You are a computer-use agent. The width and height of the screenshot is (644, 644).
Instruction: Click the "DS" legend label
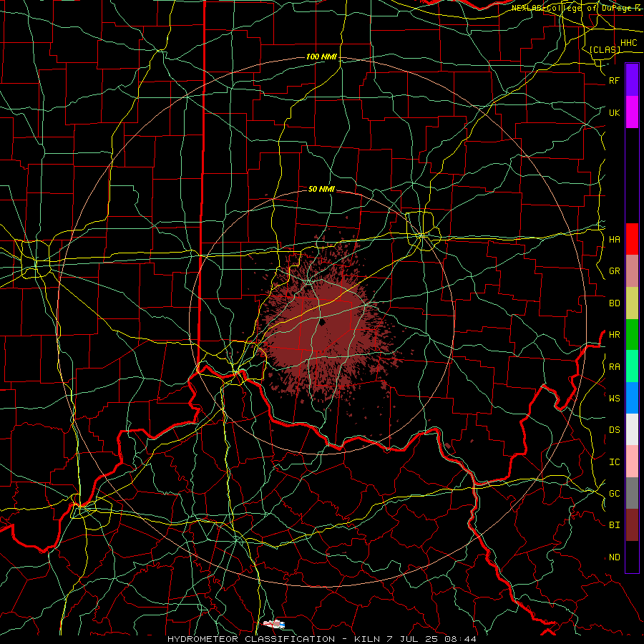tap(615, 430)
